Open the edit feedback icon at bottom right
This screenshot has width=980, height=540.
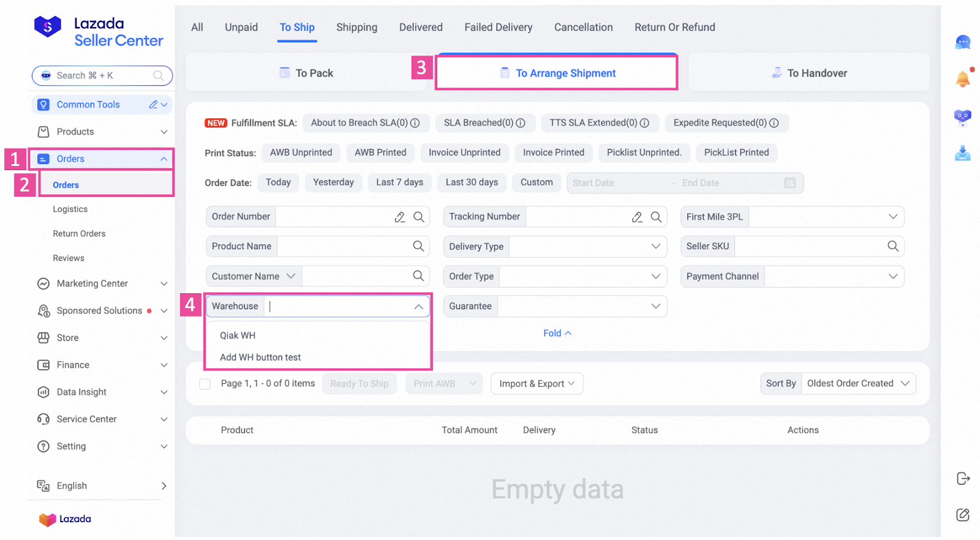click(x=962, y=515)
